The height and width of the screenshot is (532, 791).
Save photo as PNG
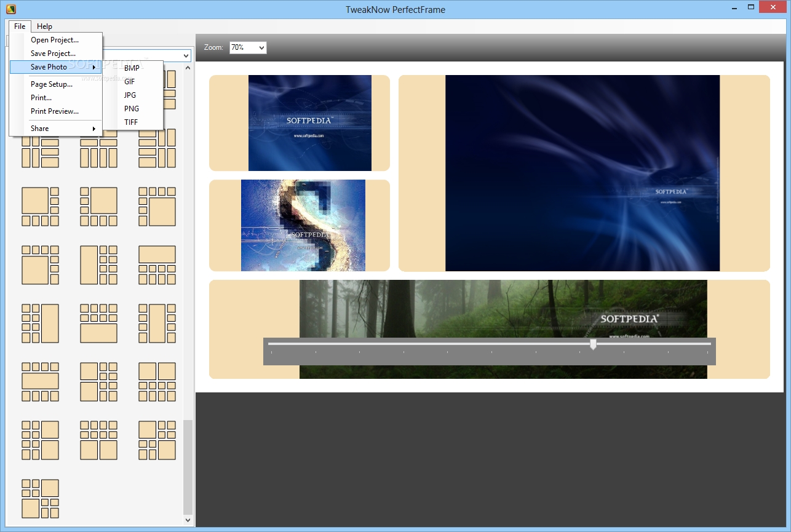132,109
